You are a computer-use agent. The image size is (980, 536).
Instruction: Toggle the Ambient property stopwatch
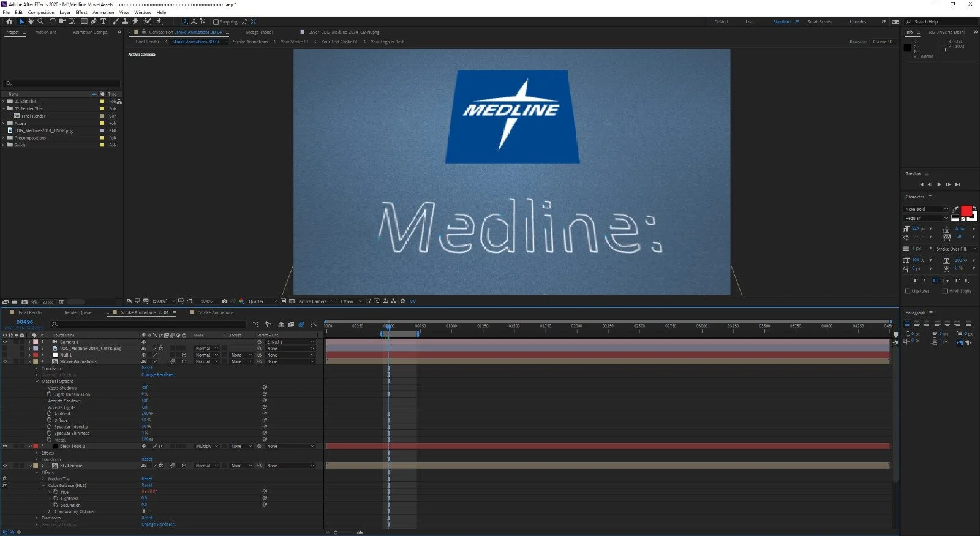point(50,413)
